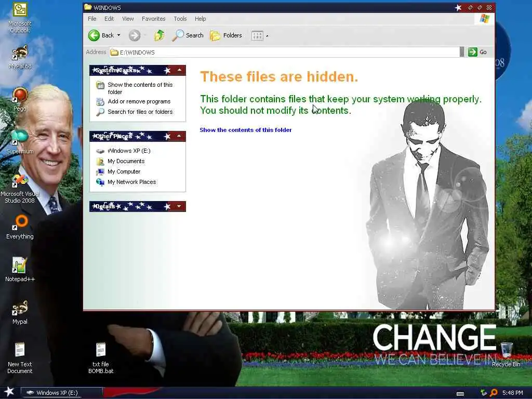The height and width of the screenshot is (399, 532).
Task: Collapse the System Tasks panel
Action: coord(179,70)
